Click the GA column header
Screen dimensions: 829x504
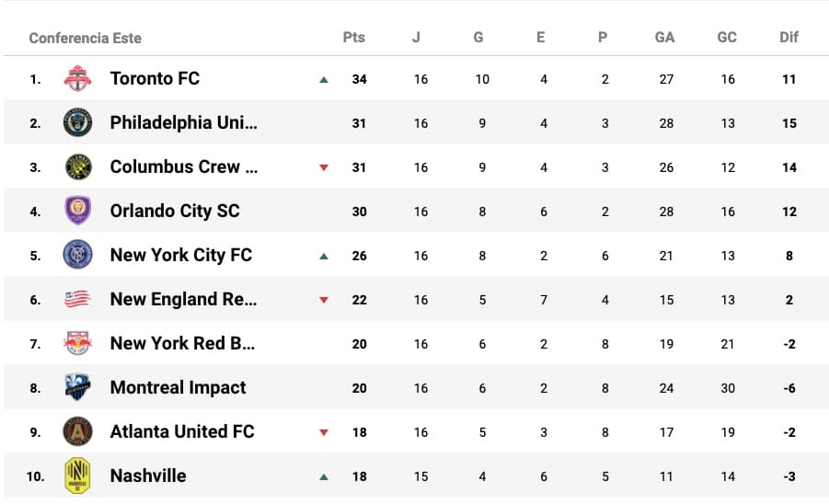tap(664, 38)
